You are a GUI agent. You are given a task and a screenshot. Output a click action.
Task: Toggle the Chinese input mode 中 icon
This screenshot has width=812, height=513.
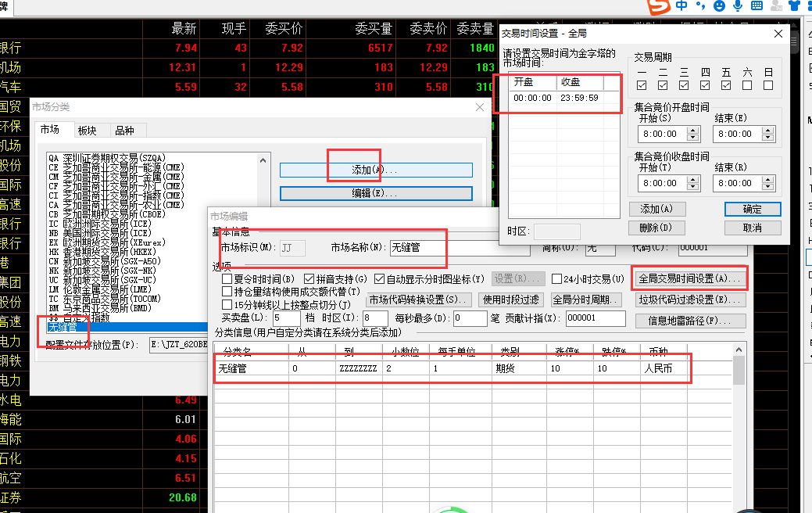pos(682,5)
